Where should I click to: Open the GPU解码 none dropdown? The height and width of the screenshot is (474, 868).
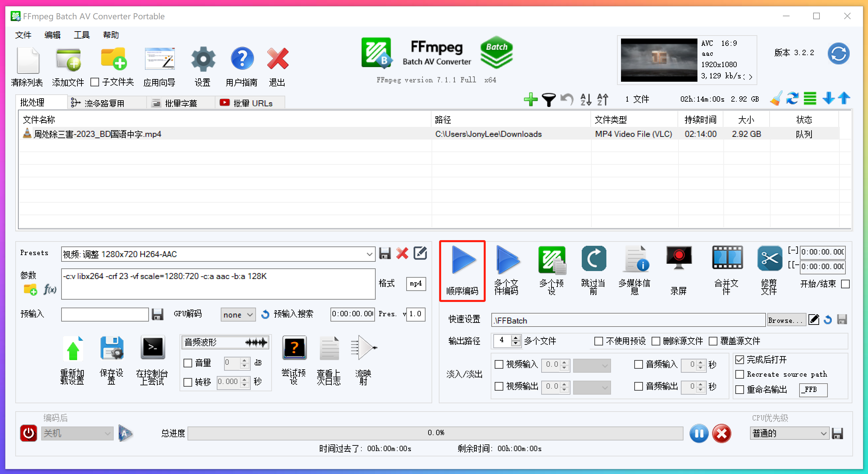pyautogui.click(x=238, y=315)
